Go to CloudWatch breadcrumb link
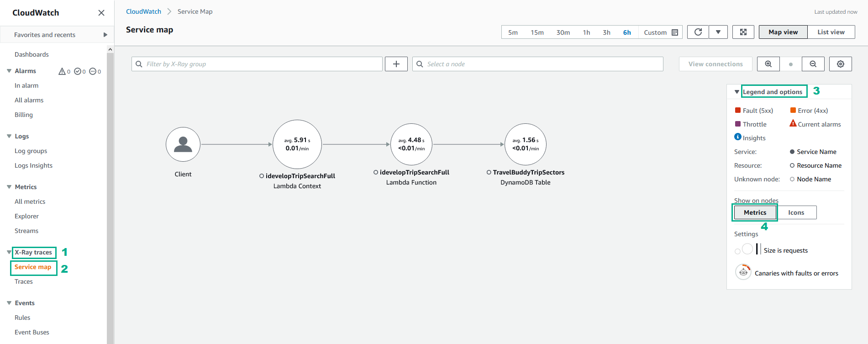Viewport: 868px width, 344px height. 143,11
